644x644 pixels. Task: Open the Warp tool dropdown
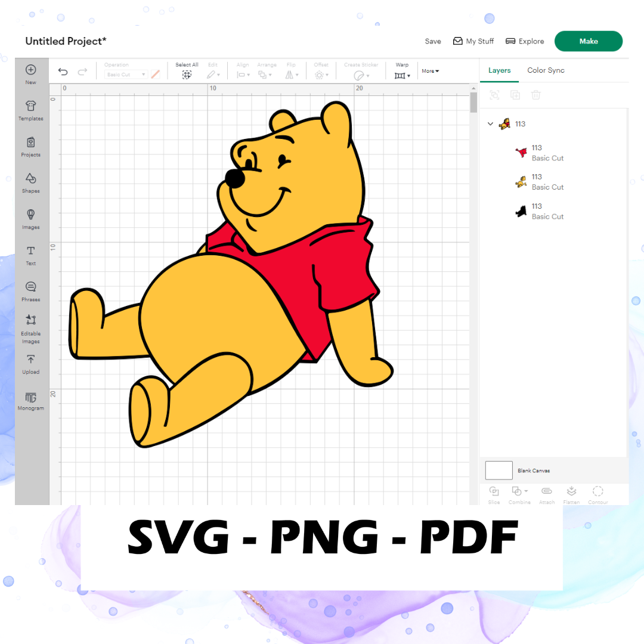402,70
